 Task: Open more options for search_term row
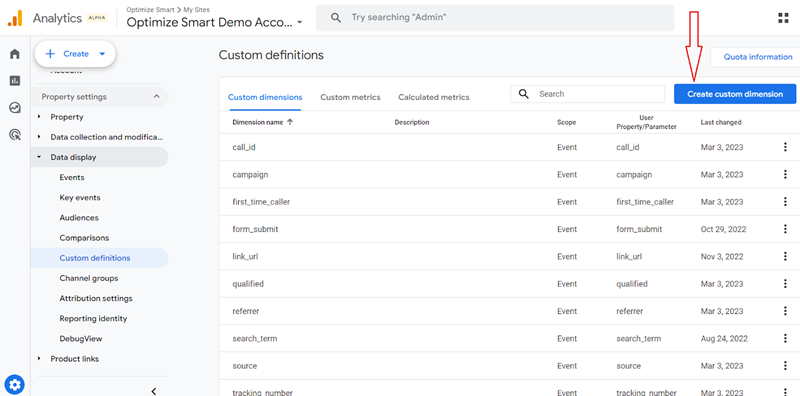point(785,338)
